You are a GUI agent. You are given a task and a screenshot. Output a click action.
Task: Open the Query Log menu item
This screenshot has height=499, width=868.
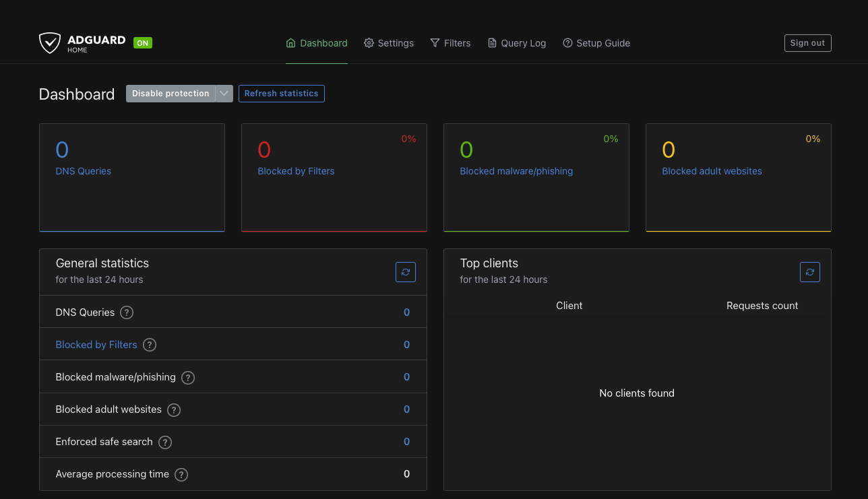pos(523,42)
